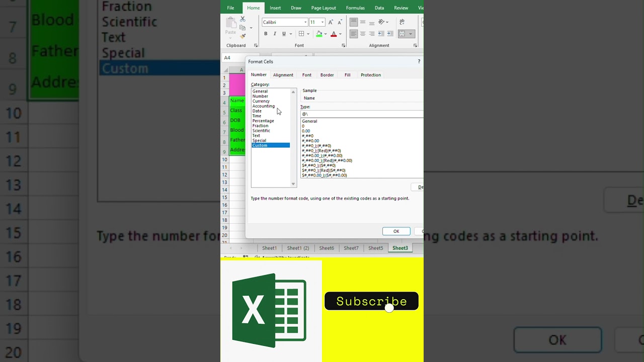
Task: Select Currency in the Category list
Action: point(261,101)
